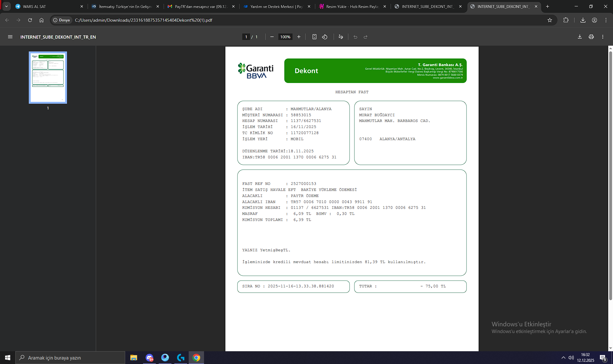
Task: Click the alacaklı IBAN TR57 value
Action: 331,202
